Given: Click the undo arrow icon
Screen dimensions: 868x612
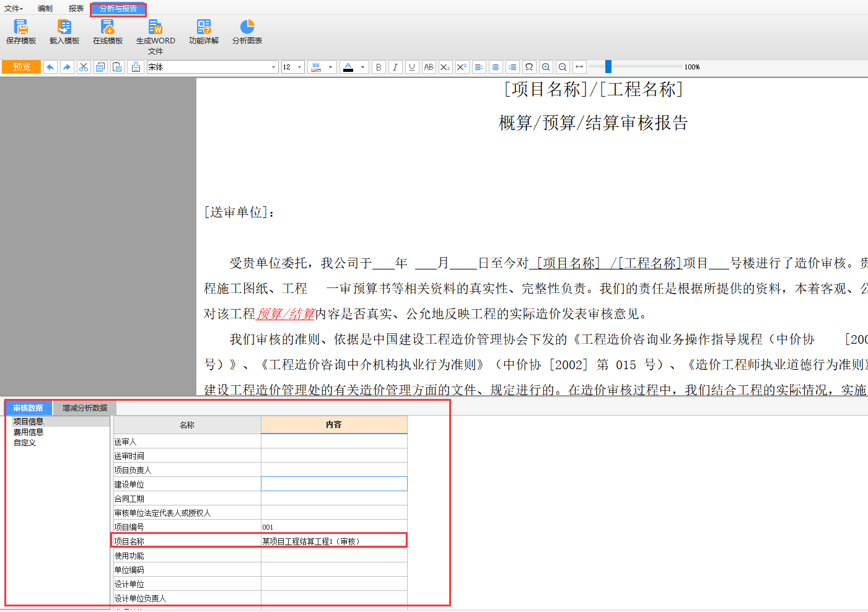Looking at the screenshot, I should (50, 67).
